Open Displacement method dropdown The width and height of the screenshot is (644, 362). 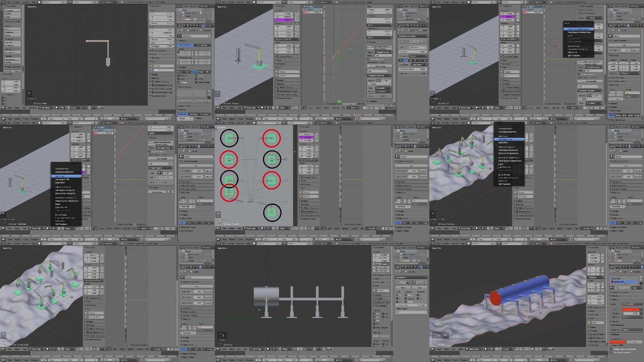[x=632, y=329]
